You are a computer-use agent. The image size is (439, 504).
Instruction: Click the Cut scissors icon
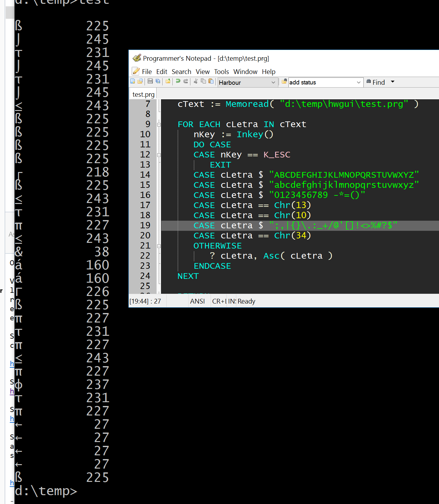[196, 82]
